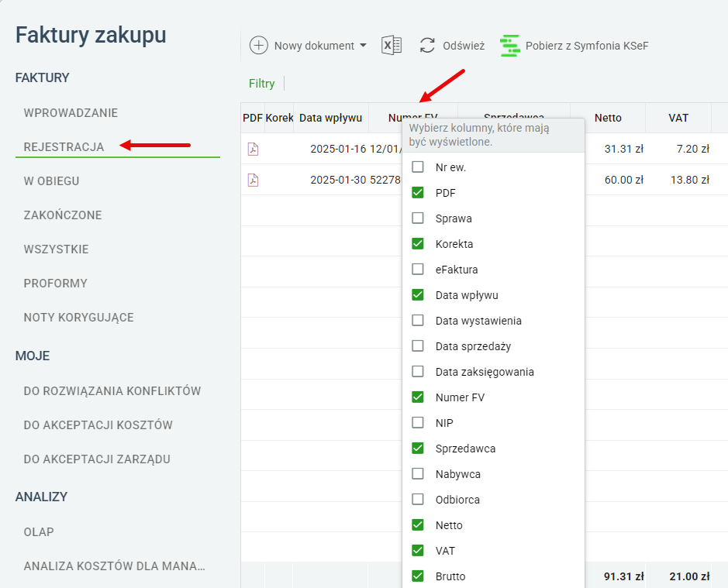Click the 31.31 zł Netto cell

(623, 149)
